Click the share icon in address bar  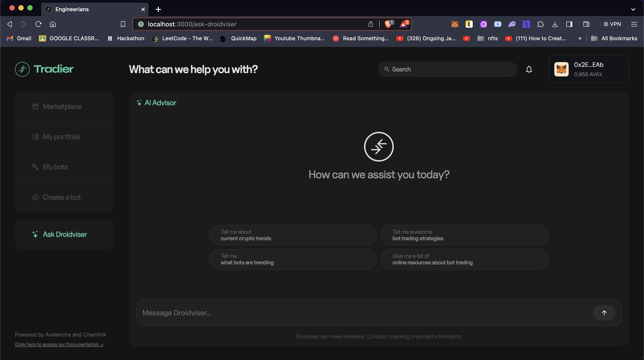(x=371, y=24)
